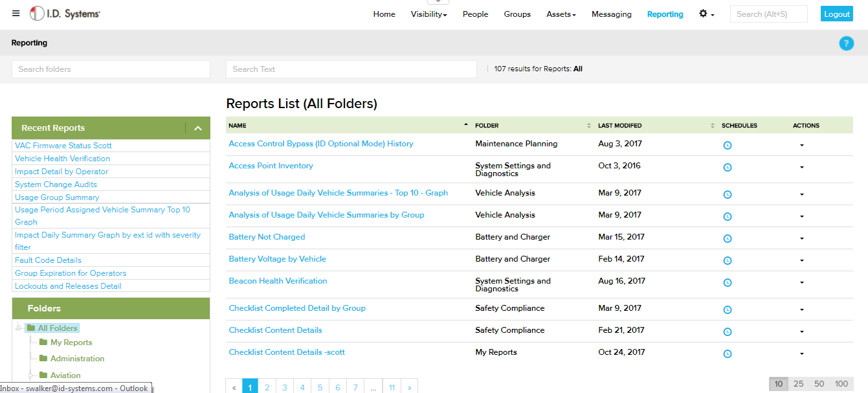Go to the Messaging tab
The width and height of the screenshot is (868, 393).
point(611,14)
